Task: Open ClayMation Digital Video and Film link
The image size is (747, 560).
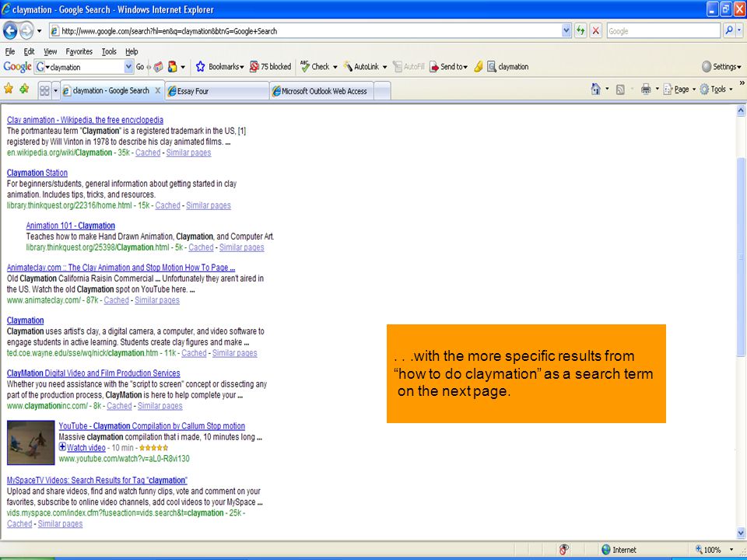Action: [x=93, y=373]
